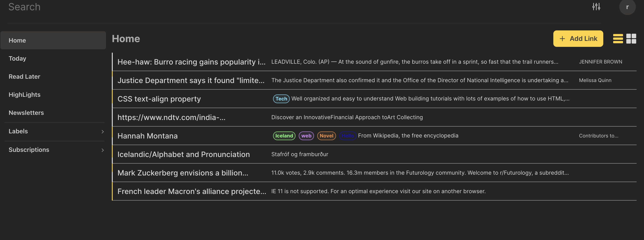The image size is (644, 240).
Task: Switch to grid view layout
Action: (x=631, y=39)
